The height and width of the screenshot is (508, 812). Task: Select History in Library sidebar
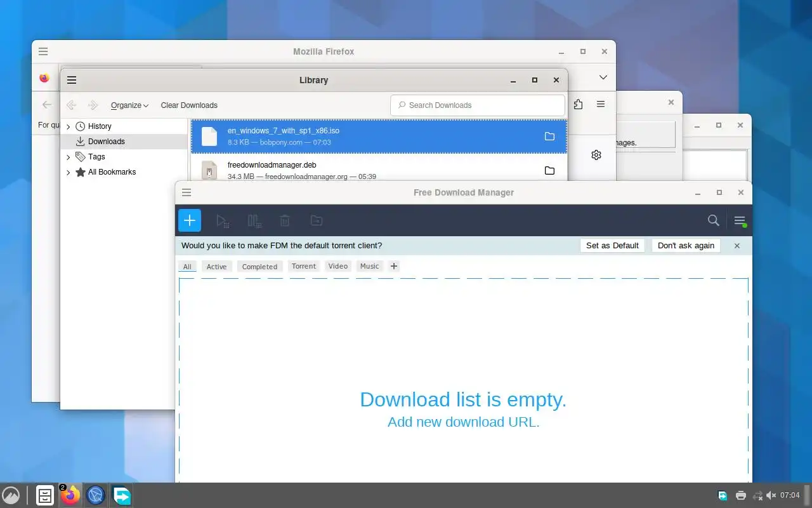(100, 126)
